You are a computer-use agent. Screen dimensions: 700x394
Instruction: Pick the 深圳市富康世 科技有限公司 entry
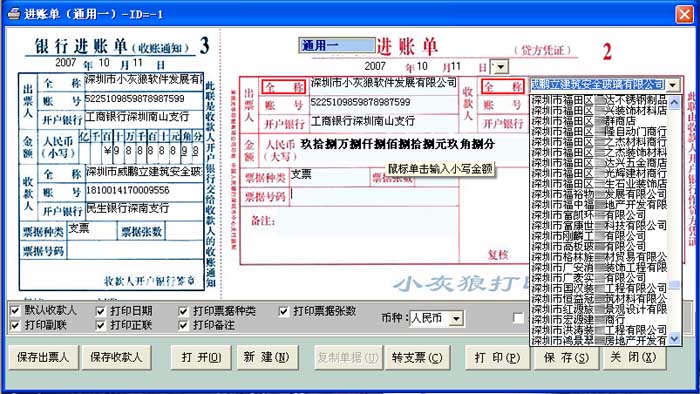(599, 225)
